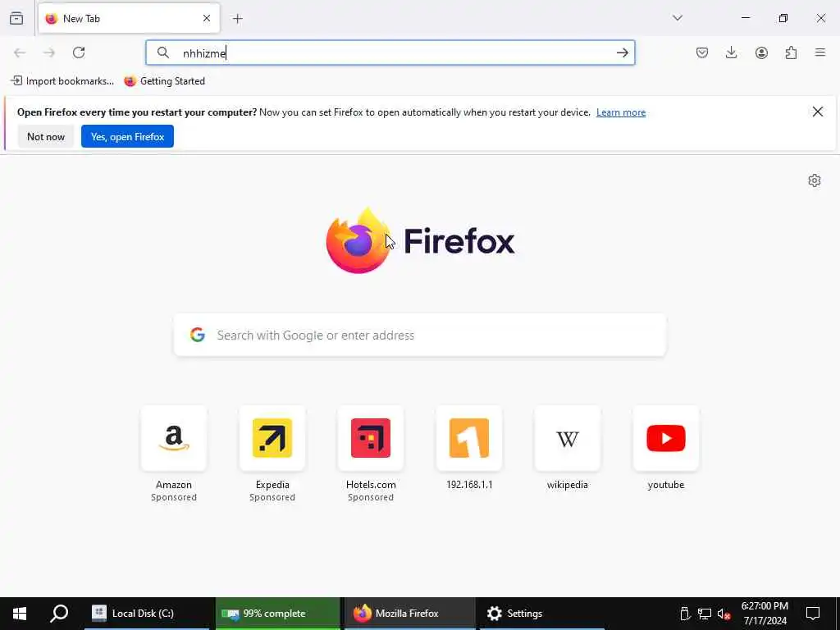Click the address bar search magnifier icon
Image resolution: width=840 pixels, height=630 pixels.
coord(163,52)
